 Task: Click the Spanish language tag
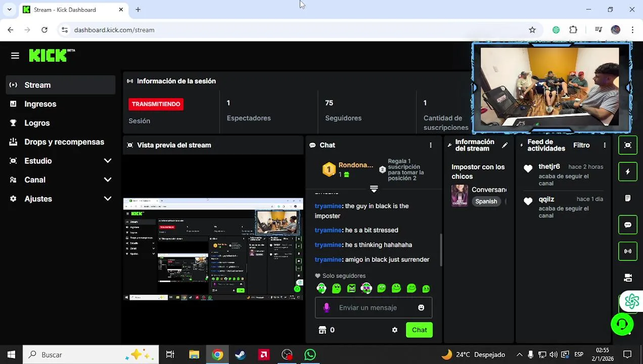(486, 201)
